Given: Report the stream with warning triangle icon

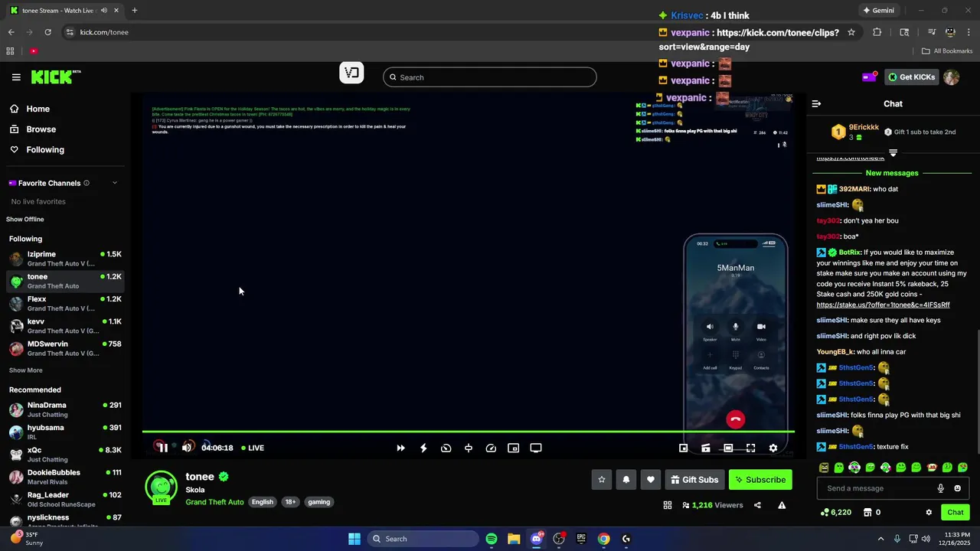Looking at the screenshot, I should [782, 505].
